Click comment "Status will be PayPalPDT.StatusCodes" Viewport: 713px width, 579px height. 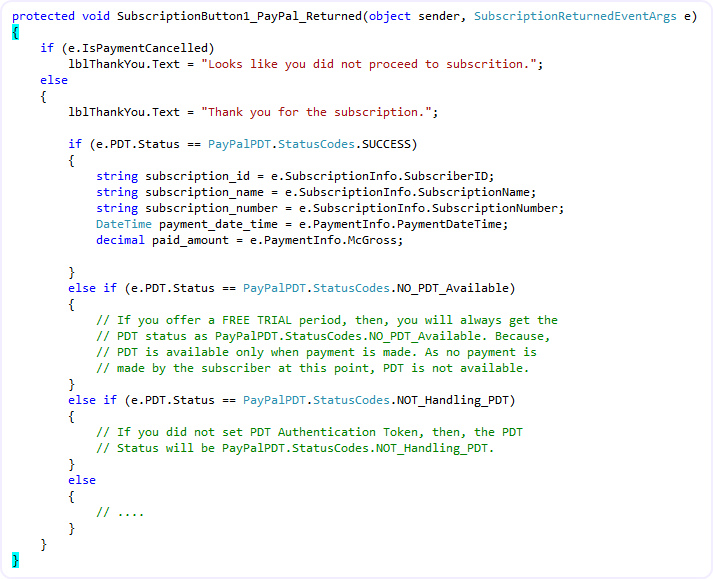coord(295,448)
